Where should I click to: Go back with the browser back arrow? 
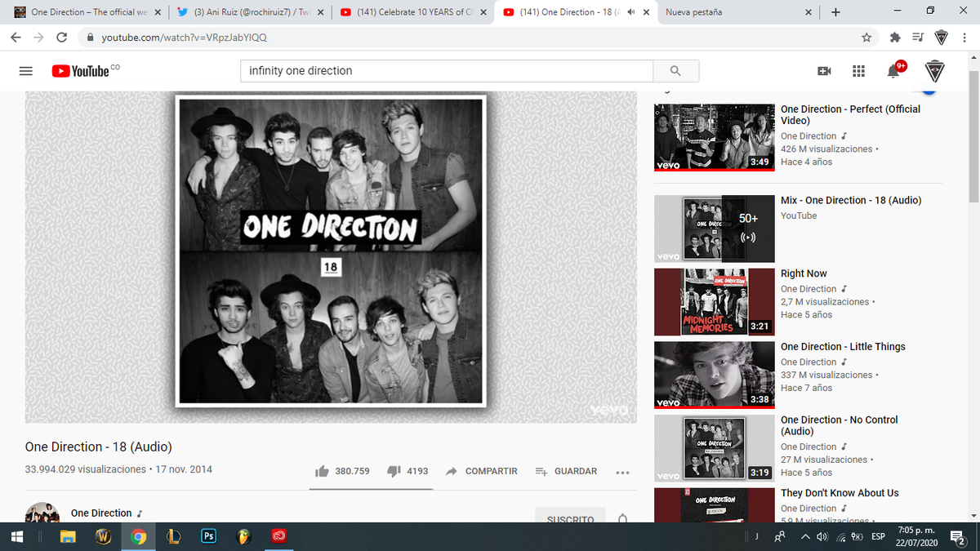(x=16, y=38)
